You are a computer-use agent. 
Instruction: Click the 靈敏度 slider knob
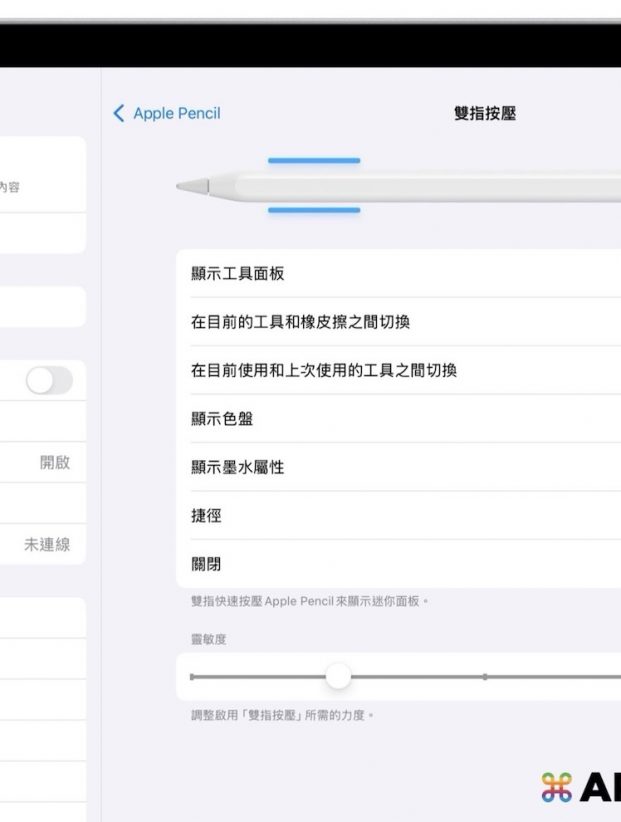tap(339, 677)
